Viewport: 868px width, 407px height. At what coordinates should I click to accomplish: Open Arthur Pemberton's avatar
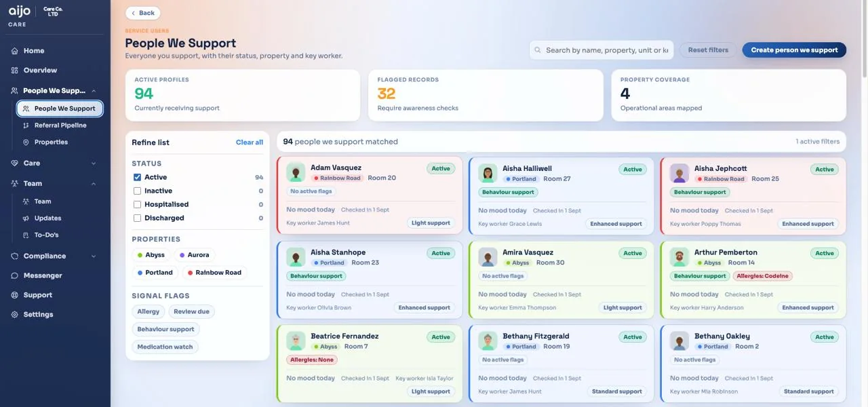pyautogui.click(x=679, y=257)
